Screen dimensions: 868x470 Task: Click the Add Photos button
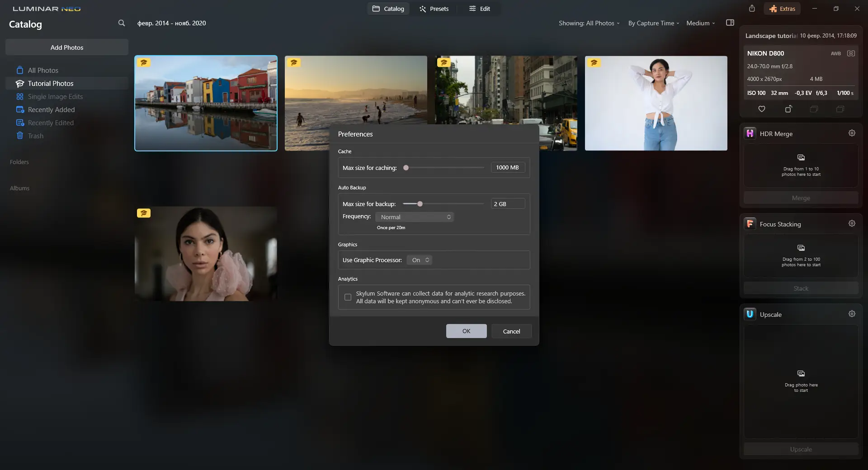(x=67, y=47)
